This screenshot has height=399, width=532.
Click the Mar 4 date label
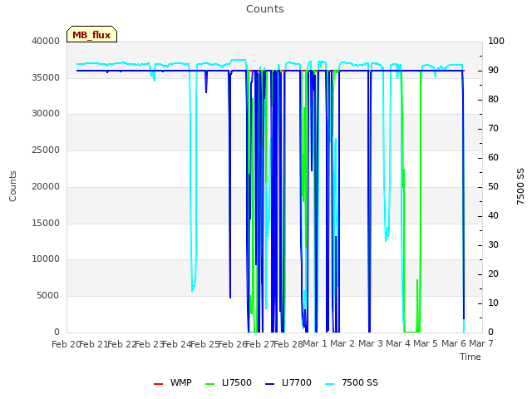[398, 343]
